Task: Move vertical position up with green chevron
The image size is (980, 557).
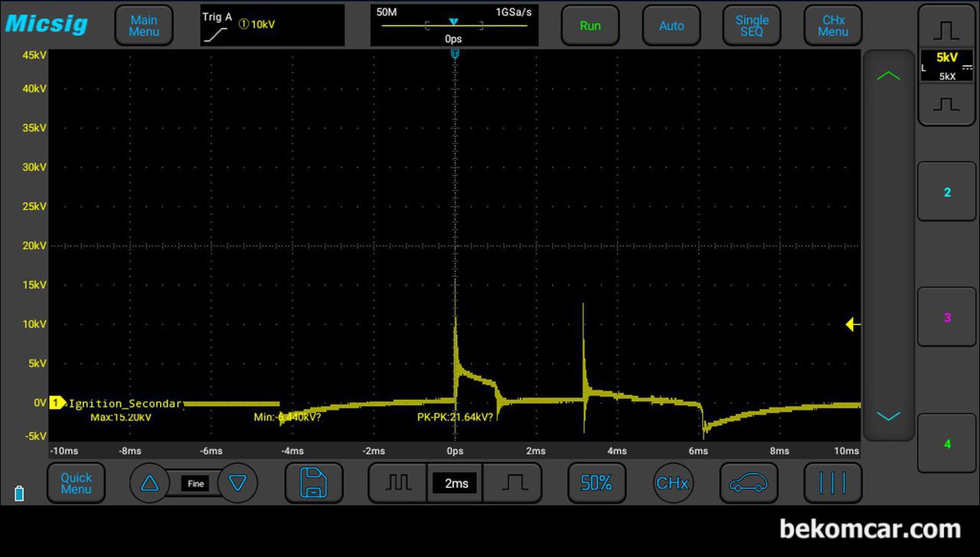Action: coord(888,76)
